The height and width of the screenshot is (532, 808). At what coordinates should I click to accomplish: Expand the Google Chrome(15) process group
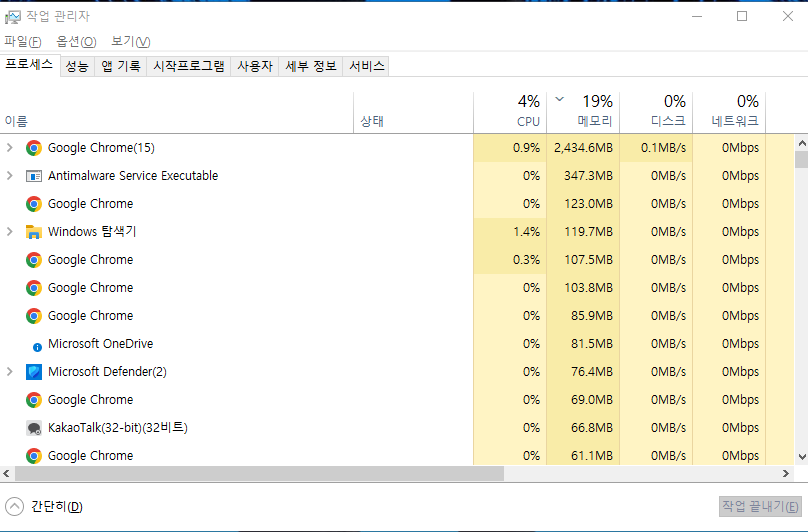coord(9,147)
